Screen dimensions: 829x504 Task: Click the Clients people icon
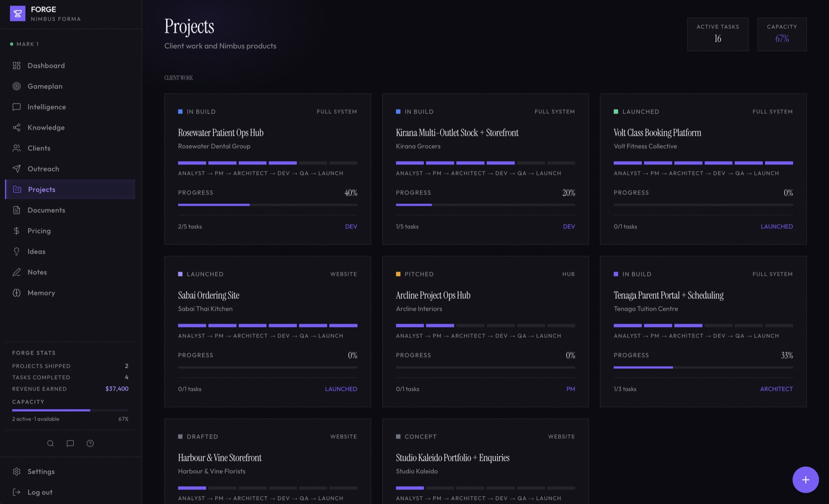point(17,148)
